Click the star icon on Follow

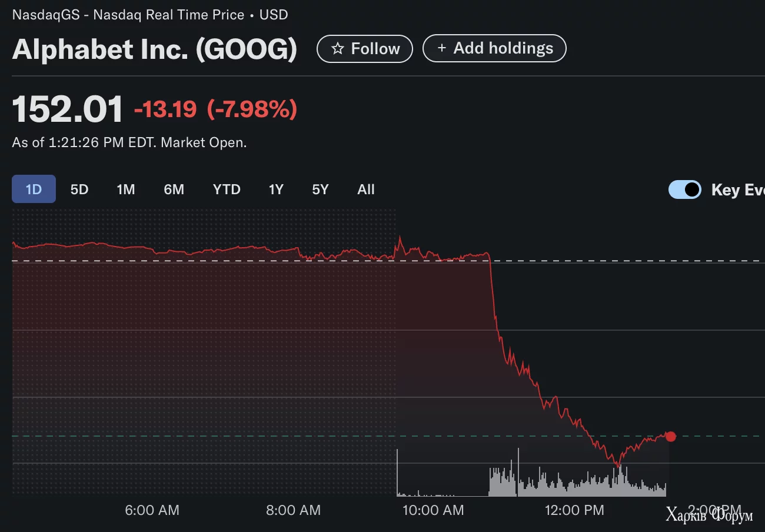pyautogui.click(x=338, y=49)
